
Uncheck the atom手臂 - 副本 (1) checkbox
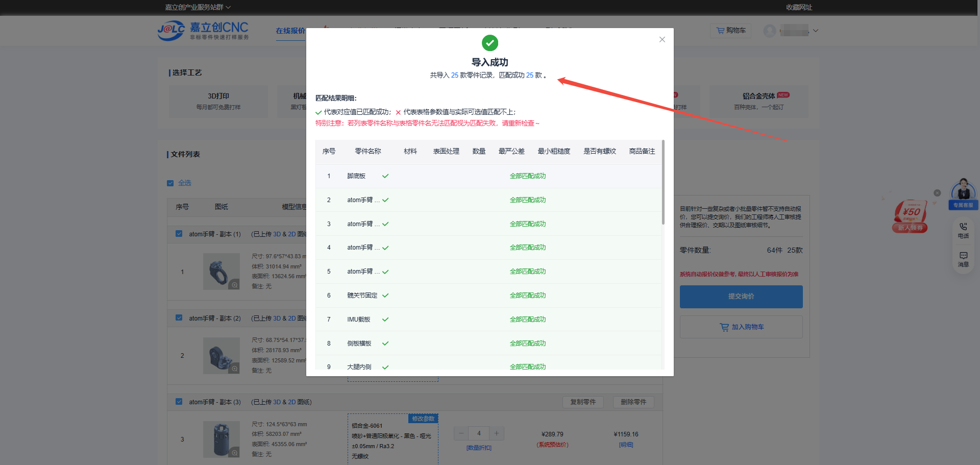point(179,234)
